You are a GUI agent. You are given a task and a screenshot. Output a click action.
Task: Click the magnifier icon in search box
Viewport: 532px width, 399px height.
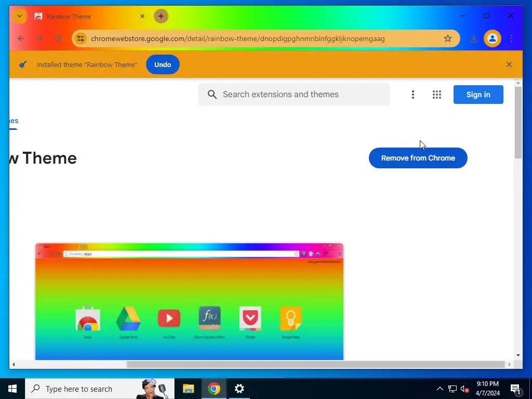click(x=212, y=95)
